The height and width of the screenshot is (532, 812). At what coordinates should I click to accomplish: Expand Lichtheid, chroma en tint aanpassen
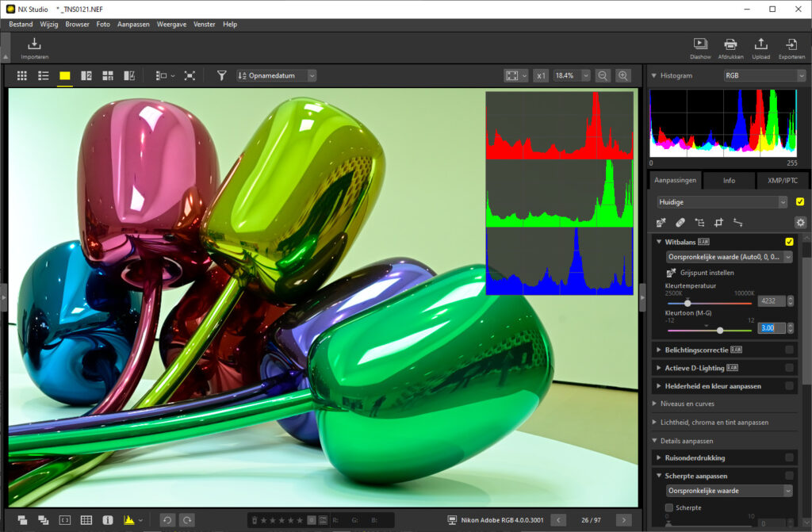click(x=654, y=422)
